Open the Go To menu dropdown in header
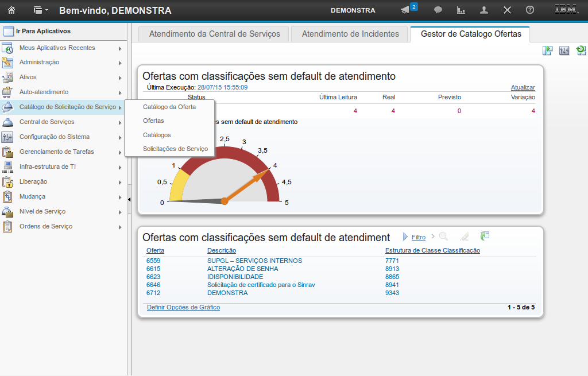 pos(41,10)
